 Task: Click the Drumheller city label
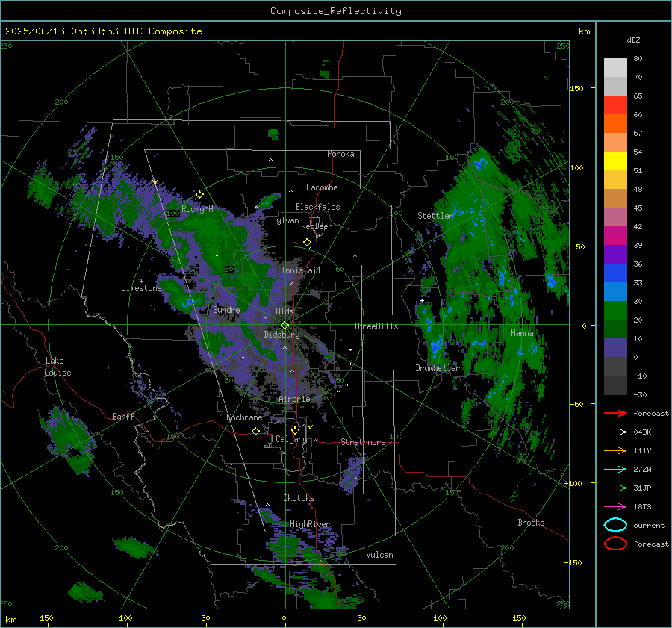(438, 368)
